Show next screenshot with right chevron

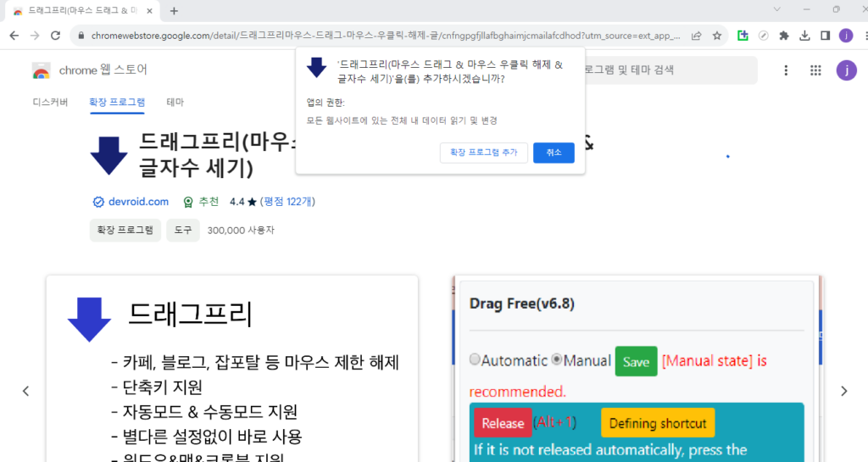click(x=843, y=391)
